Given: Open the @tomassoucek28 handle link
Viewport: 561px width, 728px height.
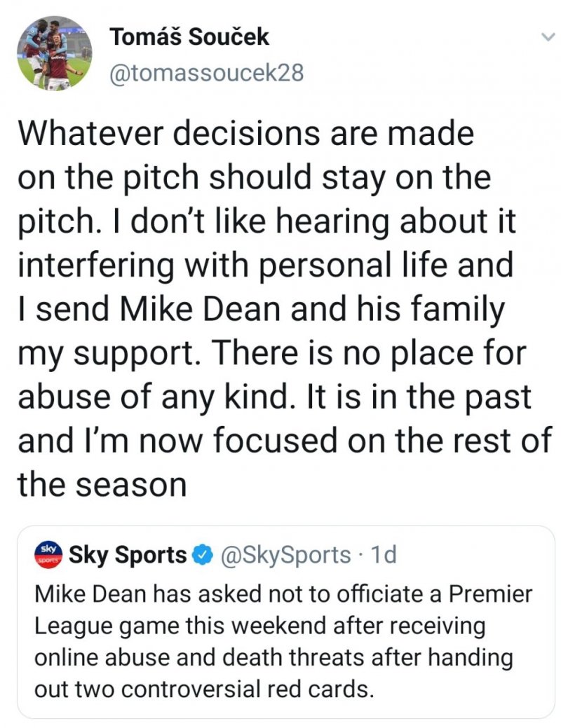Looking at the screenshot, I should click(x=207, y=72).
